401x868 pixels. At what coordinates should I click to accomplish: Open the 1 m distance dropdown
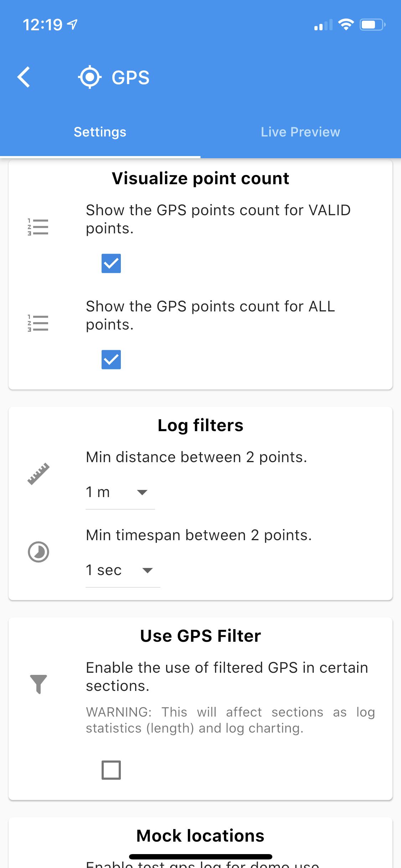(x=120, y=493)
